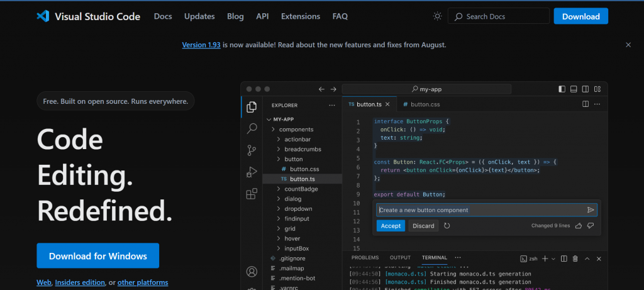Image resolution: width=644 pixels, height=290 pixels.
Task: Open the Web link
Action: click(x=43, y=282)
